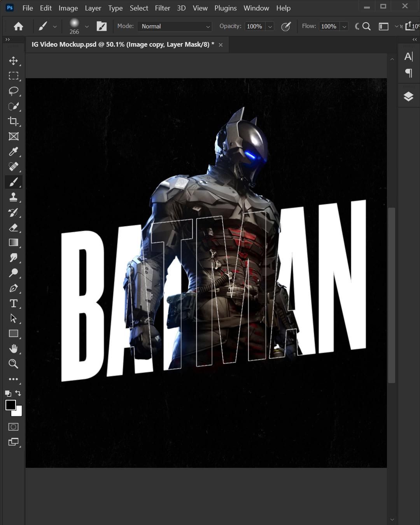Open the Filter menu
Viewport: 420px width, 525px height.
click(162, 8)
